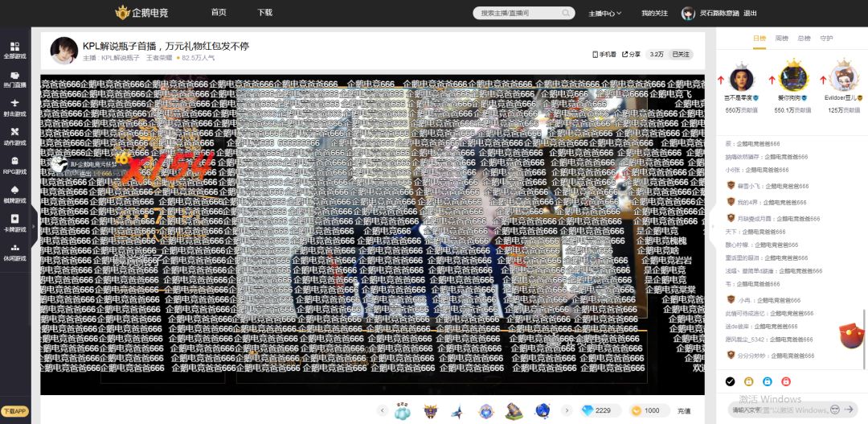Screen dimensions: 868x424
Task: Collapse the right chat panel handle
Action: (x=712, y=226)
